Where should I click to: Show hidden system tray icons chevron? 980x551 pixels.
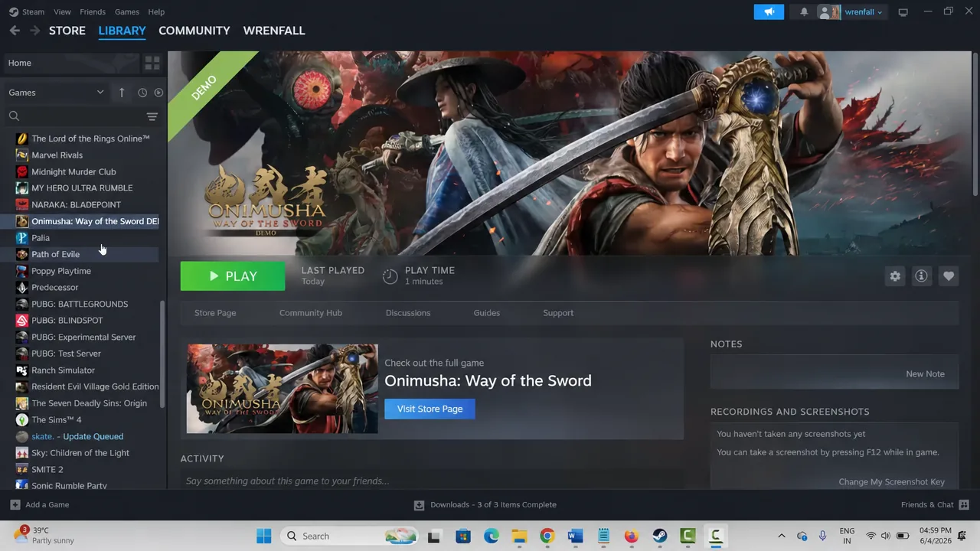click(781, 536)
